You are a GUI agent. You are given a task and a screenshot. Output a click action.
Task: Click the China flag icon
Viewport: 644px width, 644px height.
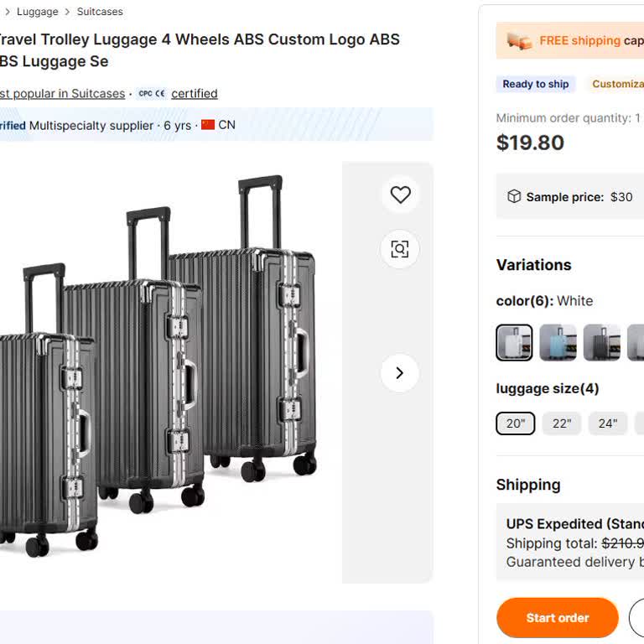(208, 125)
